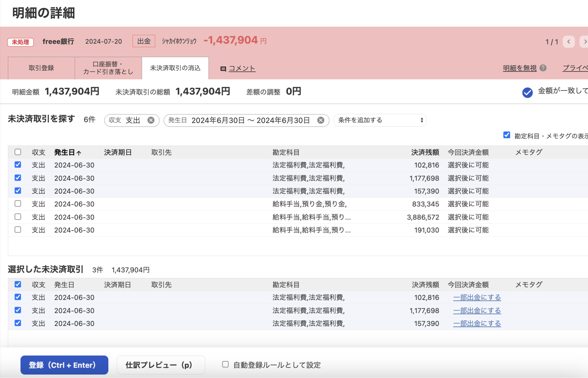This screenshot has width=588, height=378.
Task: Click the comment speech bubble icon
Action: [223, 69]
